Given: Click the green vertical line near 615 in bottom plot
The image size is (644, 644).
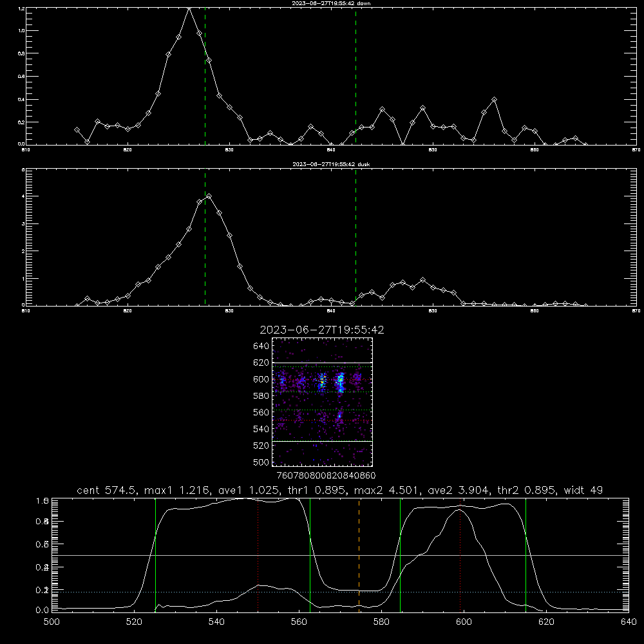Looking at the screenshot, I should coord(526,555).
